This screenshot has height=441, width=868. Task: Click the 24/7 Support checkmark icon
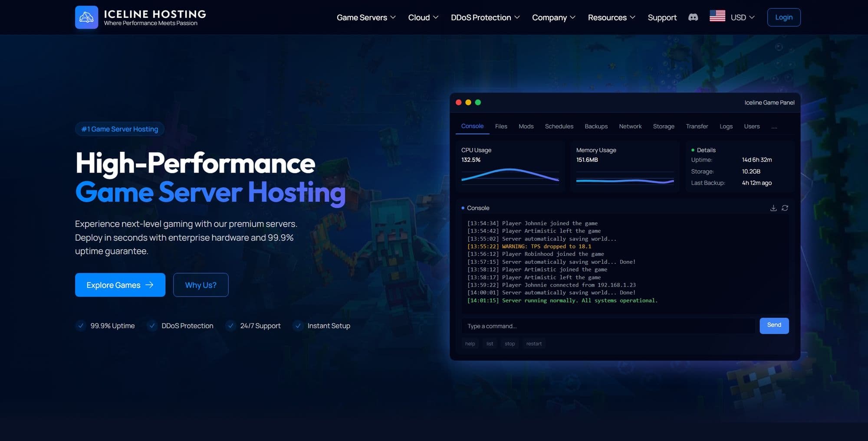coord(230,326)
